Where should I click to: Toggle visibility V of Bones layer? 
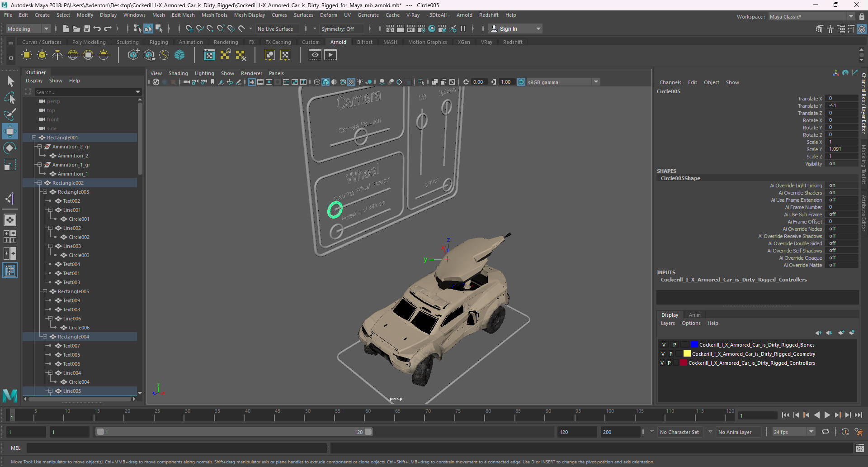(664, 345)
